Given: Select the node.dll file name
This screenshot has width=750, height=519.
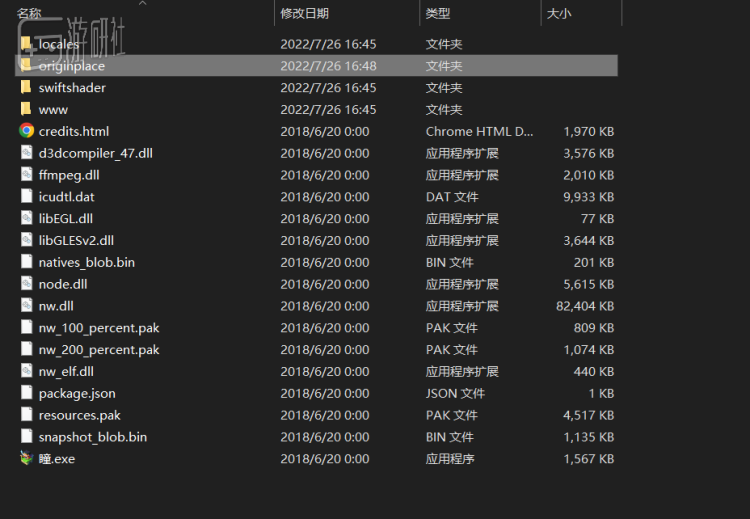Looking at the screenshot, I should click(63, 284).
